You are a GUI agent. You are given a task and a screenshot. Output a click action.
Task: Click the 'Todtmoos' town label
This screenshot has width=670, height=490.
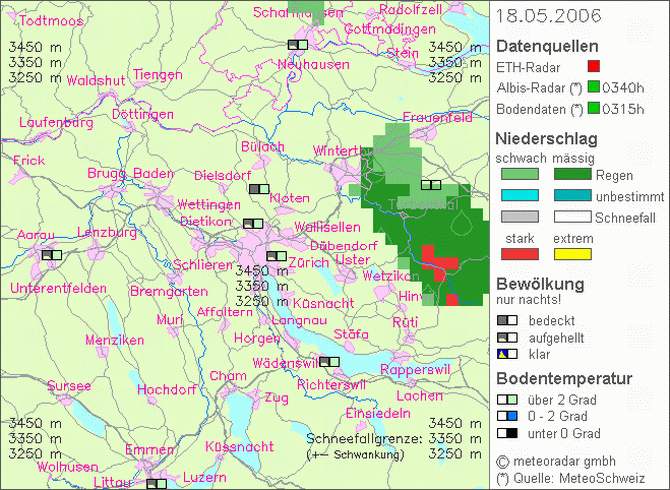click(51, 21)
